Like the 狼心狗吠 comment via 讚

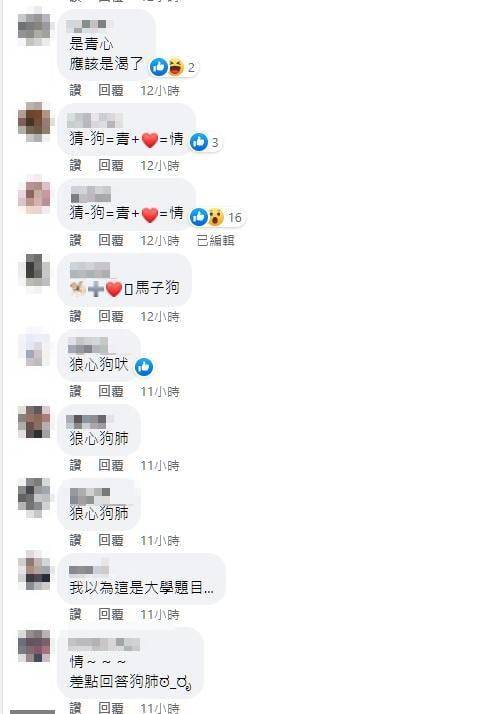point(76,391)
